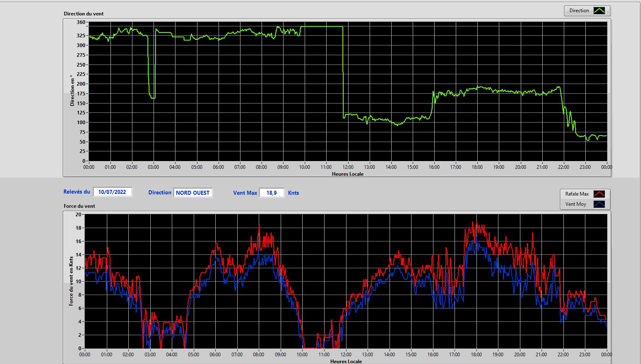Click the Vent Moy legend label
641x364 pixels.
(x=576, y=204)
